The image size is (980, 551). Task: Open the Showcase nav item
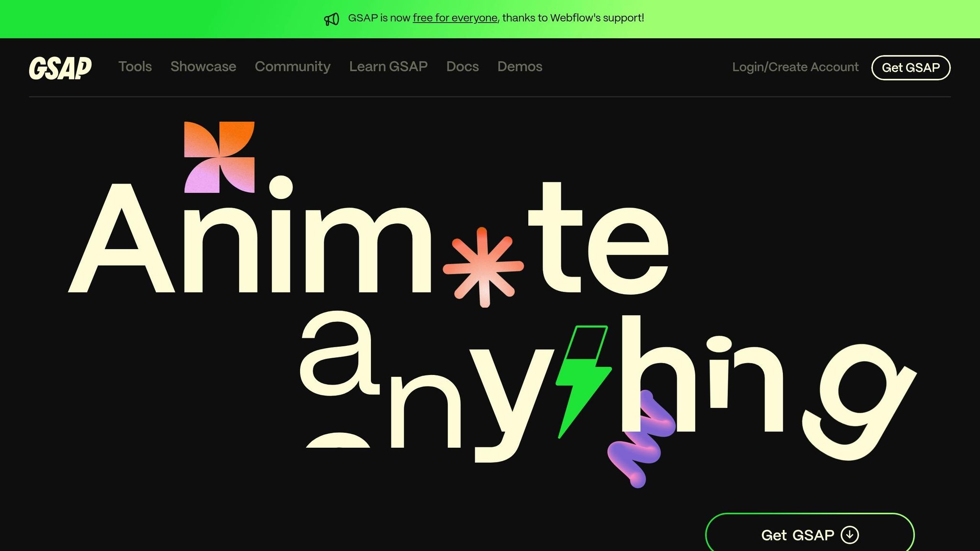coord(203,66)
